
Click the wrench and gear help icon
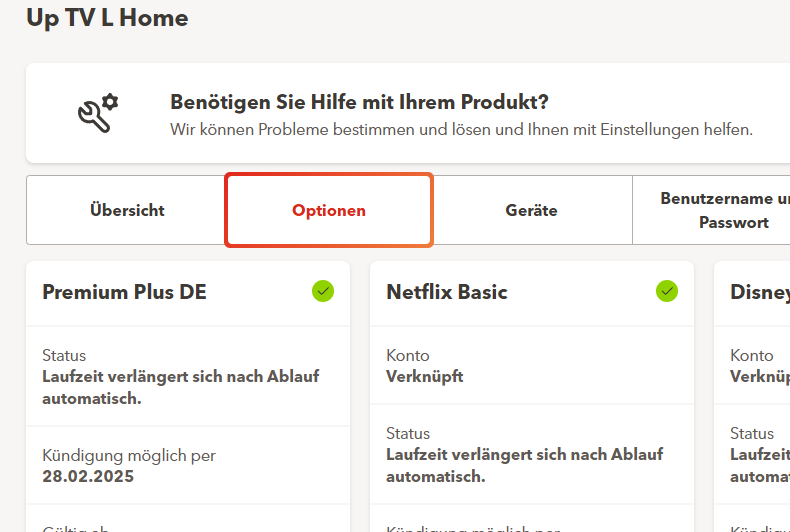[x=98, y=113]
